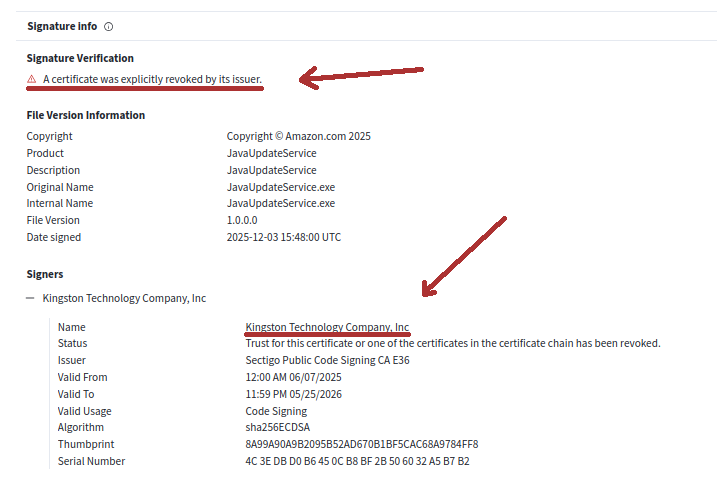Click the Signers heading
The height and width of the screenshot is (477, 717).
click(x=45, y=274)
